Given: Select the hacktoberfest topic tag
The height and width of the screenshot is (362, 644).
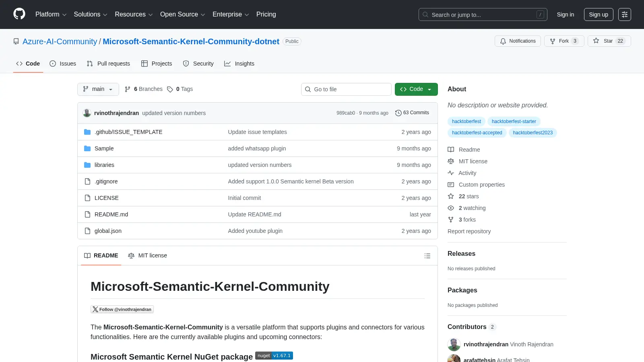Looking at the screenshot, I should click(466, 121).
